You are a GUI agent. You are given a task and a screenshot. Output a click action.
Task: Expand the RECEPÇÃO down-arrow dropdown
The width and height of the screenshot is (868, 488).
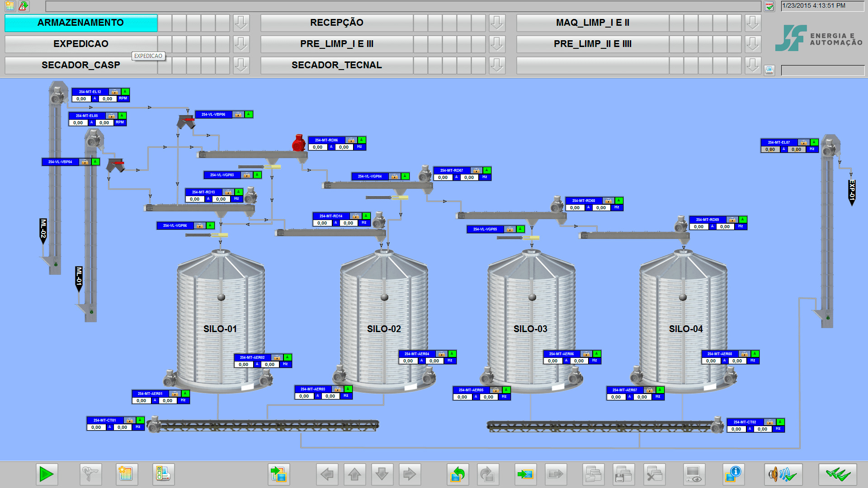click(x=497, y=23)
